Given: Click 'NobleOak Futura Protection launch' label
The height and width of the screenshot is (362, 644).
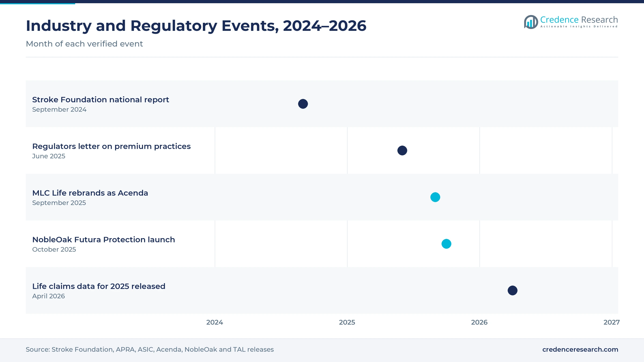Looking at the screenshot, I should click(x=104, y=239).
